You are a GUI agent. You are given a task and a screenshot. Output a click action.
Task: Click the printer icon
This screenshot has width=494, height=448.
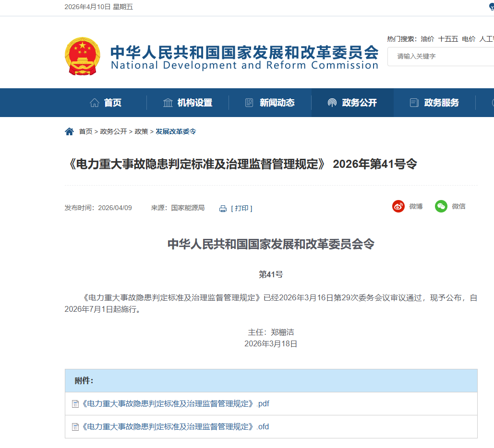pos(223,209)
